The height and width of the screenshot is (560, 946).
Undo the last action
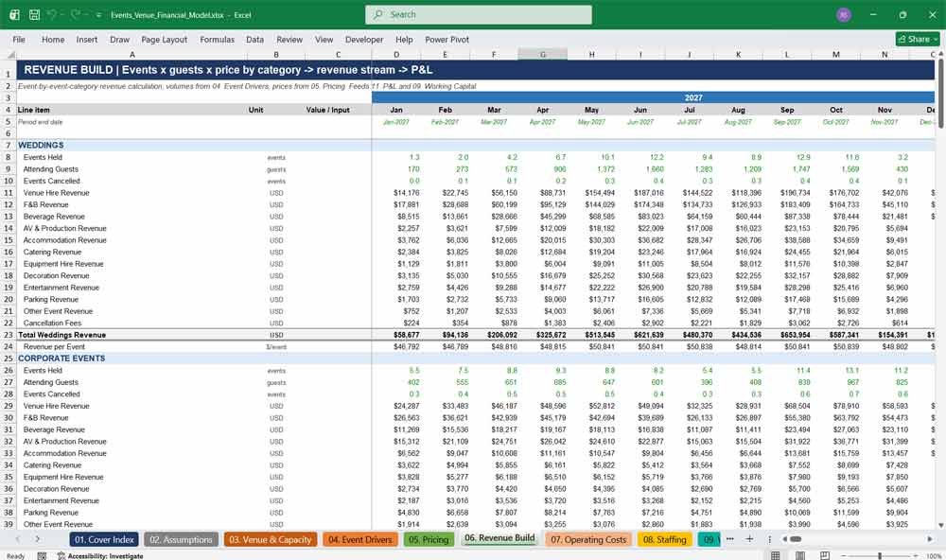[x=52, y=14]
